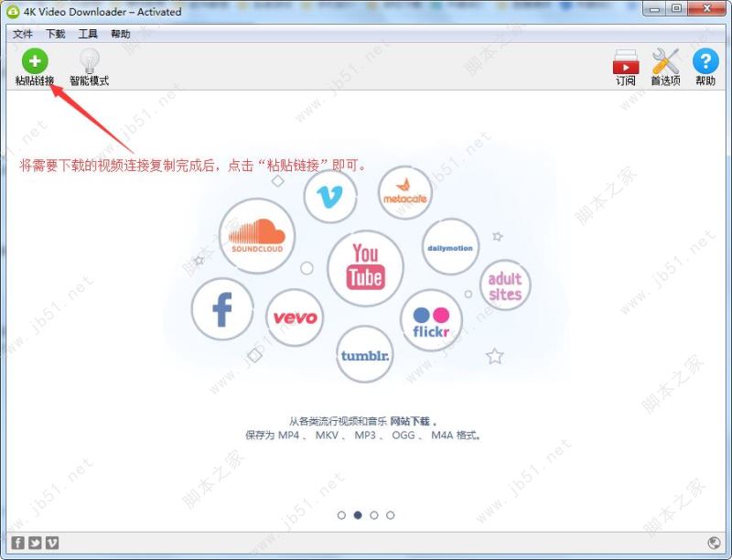Select the third slide indicator dot
The width and height of the screenshot is (732, 560).
374,515
